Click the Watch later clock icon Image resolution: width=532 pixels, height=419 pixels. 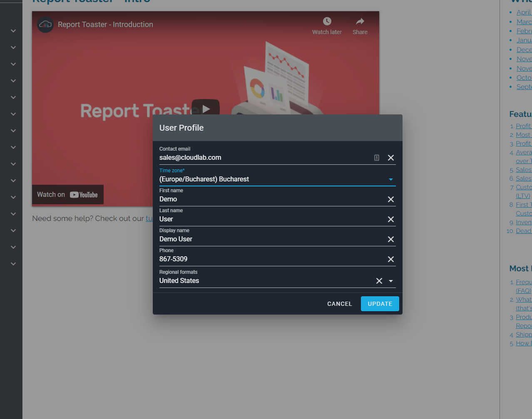point(327,20)
